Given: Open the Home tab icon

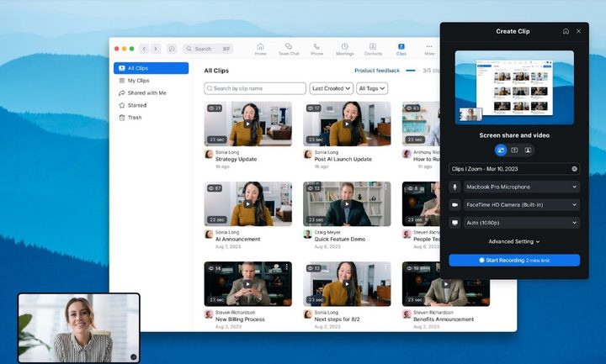Looking at the screenshot, I should pyautogui.click(x=260, y=48).
